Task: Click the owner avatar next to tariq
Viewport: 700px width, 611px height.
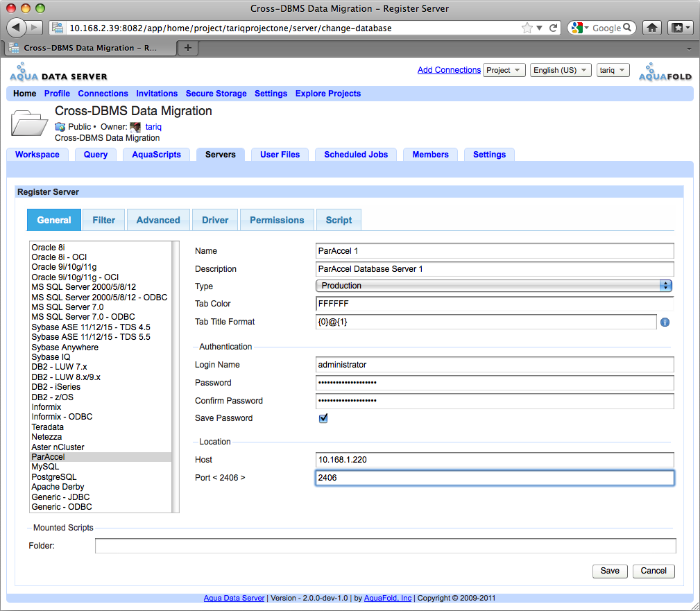Action: (135, 127)
